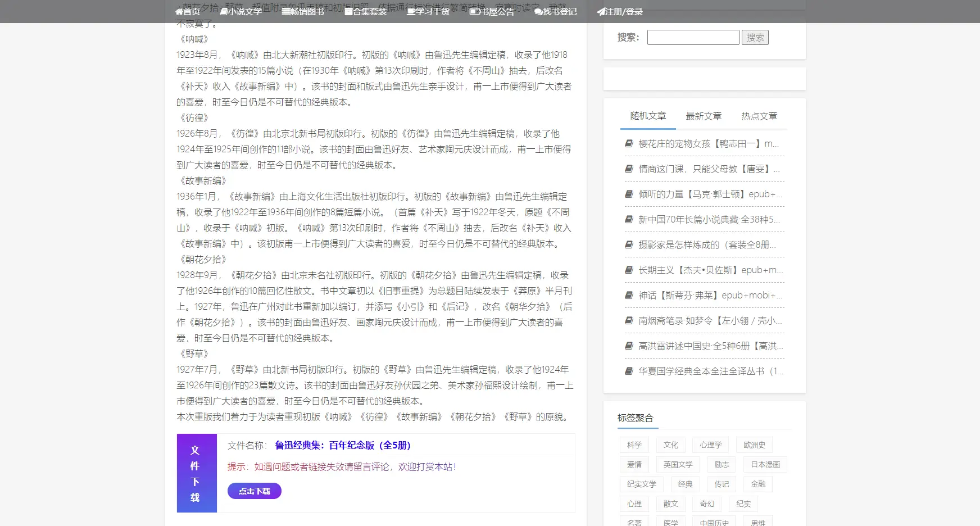Screen dimensions: 980x526
Task: Click the icon beside 合集套装
Action: pyautogui.click(x=348, y=11)
